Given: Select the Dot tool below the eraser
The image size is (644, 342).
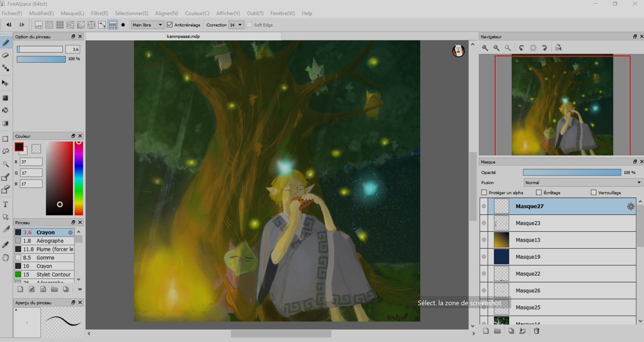Looking at the screenshot, I should tap(6, 68).
